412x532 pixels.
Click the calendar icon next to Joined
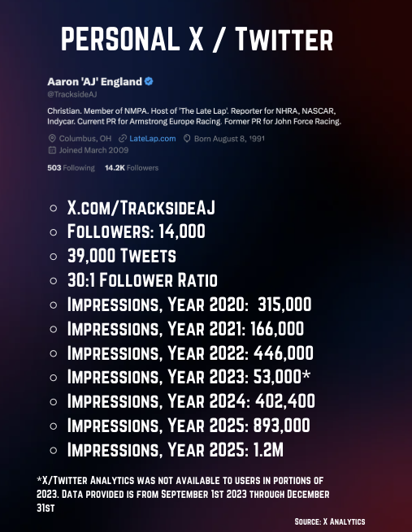[x=52, y=150]
